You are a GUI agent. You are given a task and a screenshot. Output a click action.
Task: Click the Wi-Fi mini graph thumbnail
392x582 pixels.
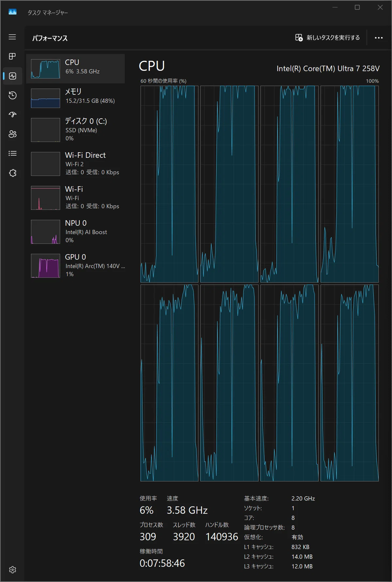pyautogui.click(x=45, y=198)
